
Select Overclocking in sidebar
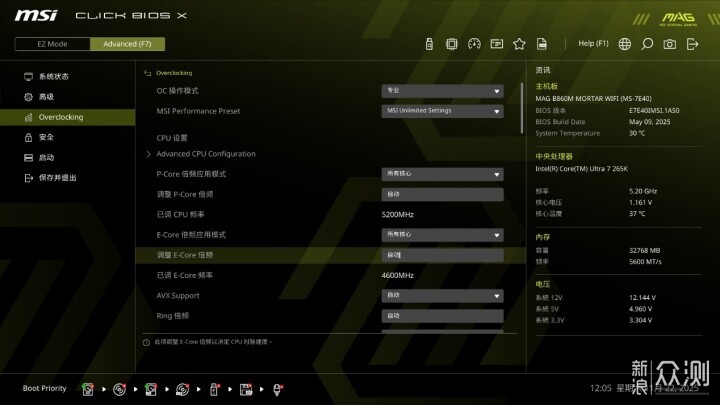(68, 117)
